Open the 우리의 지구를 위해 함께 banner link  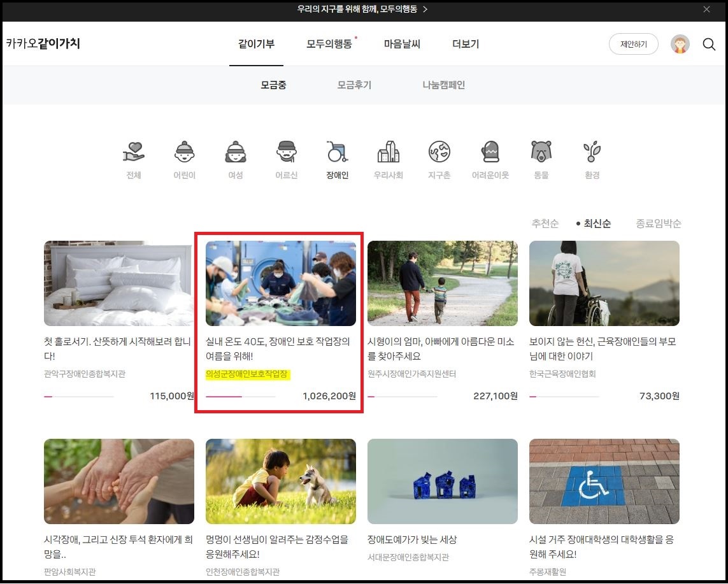pyautogui.click(x=357, y=10)
